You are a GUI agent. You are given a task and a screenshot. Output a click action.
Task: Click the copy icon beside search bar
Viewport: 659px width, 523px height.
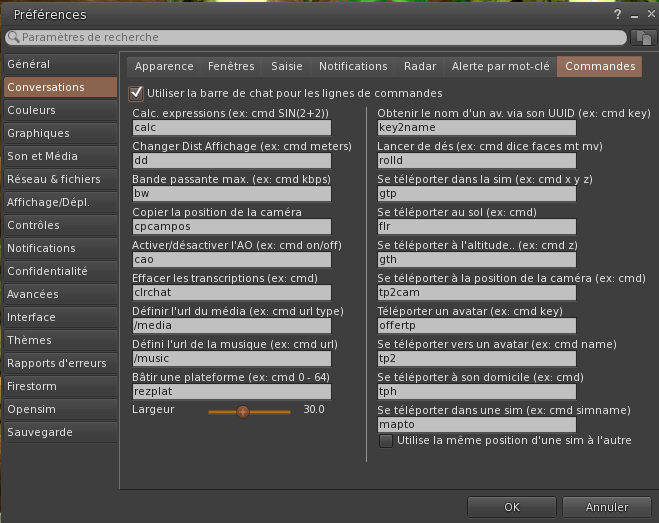(644, 37)
